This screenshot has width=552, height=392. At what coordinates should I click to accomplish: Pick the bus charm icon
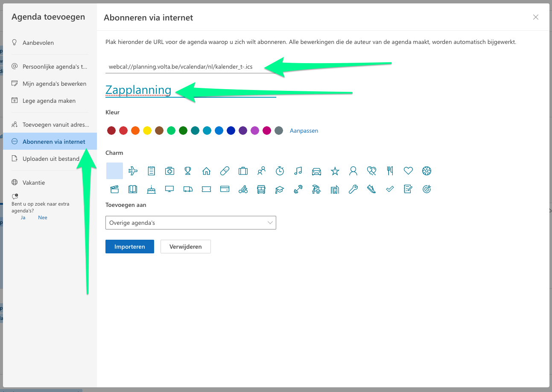click(261, 189)
